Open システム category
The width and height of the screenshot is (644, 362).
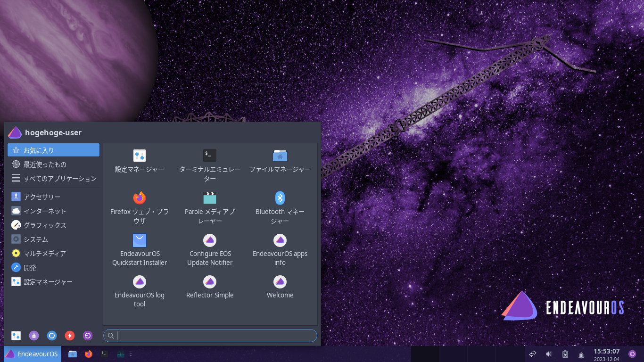pos(53,239)
